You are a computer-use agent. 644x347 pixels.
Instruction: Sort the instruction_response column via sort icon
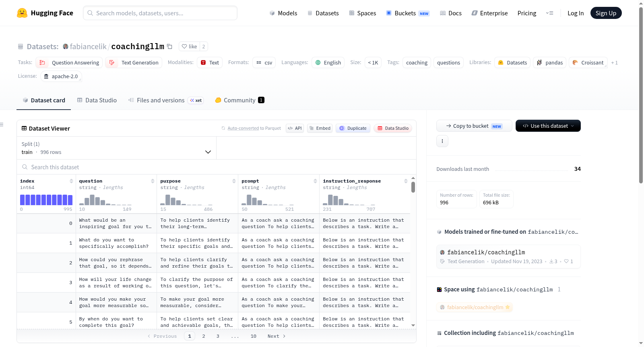tap(406, 181)
